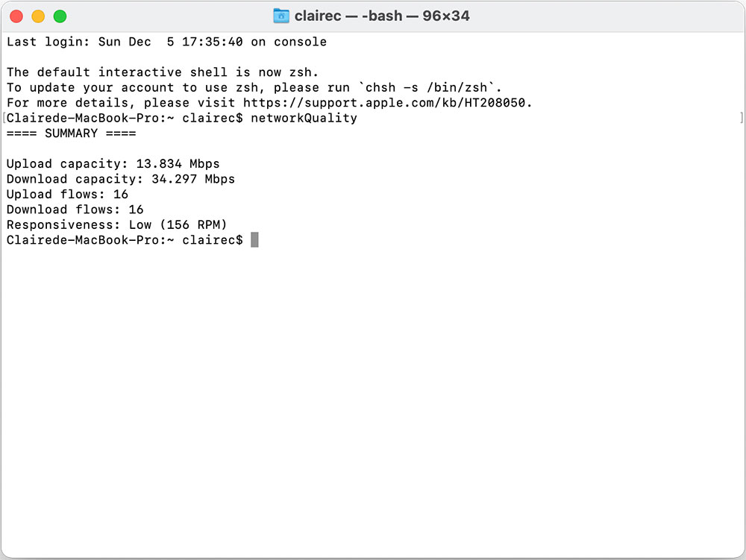Image resolution: width=746 pixels, height=560 pixels.
Task: Click the SUMMARY header line
Action: pyautogui.click(x=71, y=133)
